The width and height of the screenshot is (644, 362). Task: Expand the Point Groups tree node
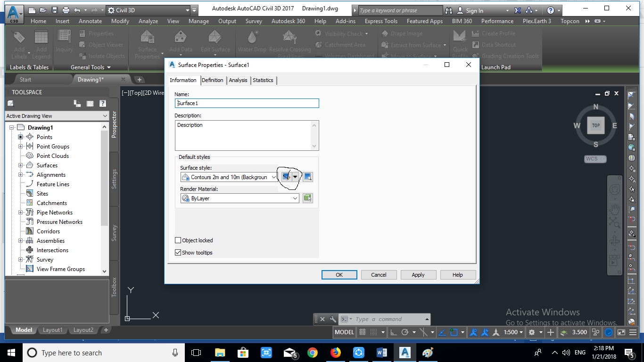point(21,147)
